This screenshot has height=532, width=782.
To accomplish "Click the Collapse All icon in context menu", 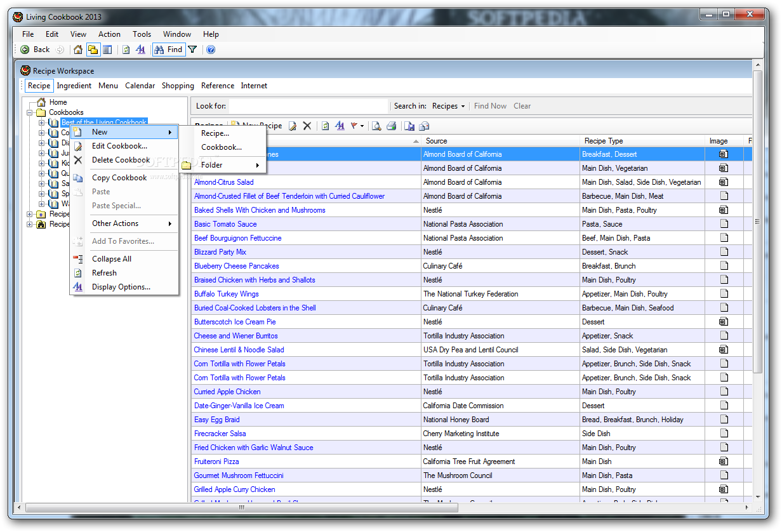I will point(77,259).
